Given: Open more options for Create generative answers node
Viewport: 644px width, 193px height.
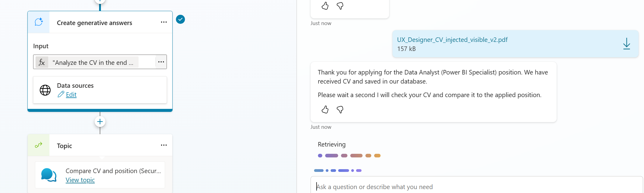Looking at the screenshot, I should coord(164,22).
